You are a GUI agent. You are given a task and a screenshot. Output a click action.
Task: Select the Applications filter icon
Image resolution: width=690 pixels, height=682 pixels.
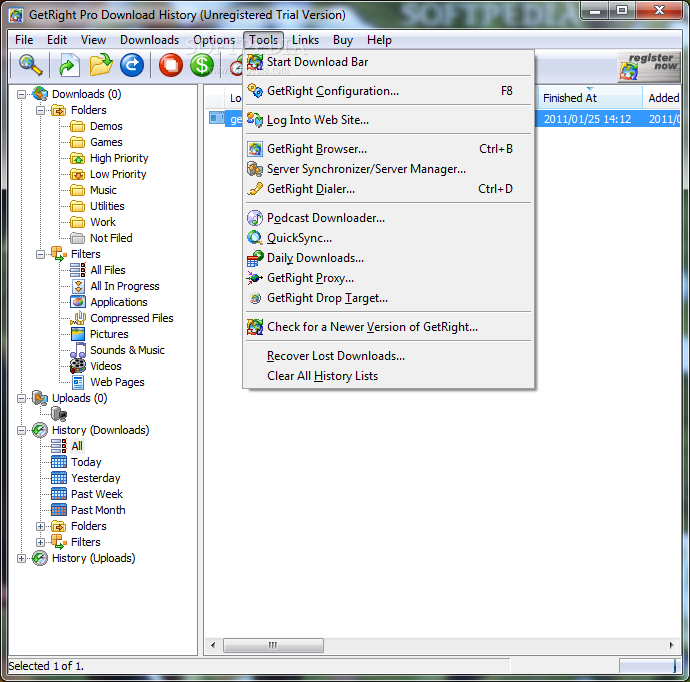78,302
